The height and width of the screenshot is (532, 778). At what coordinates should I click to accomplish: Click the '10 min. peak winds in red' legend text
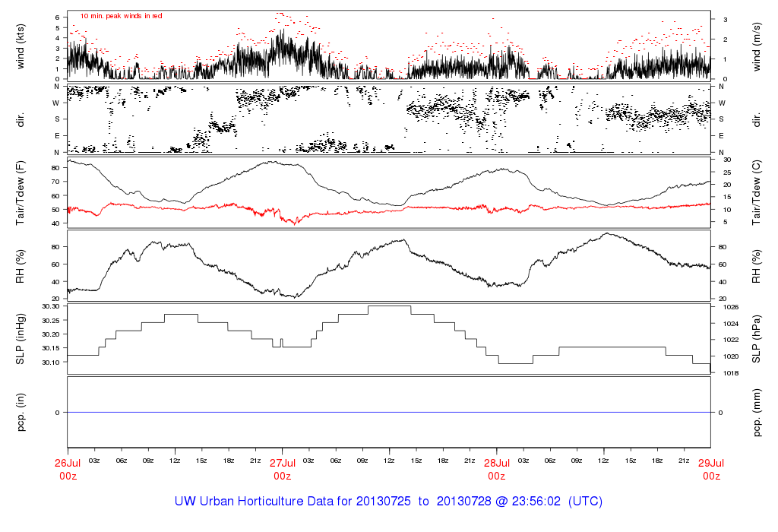coord(121,16)
